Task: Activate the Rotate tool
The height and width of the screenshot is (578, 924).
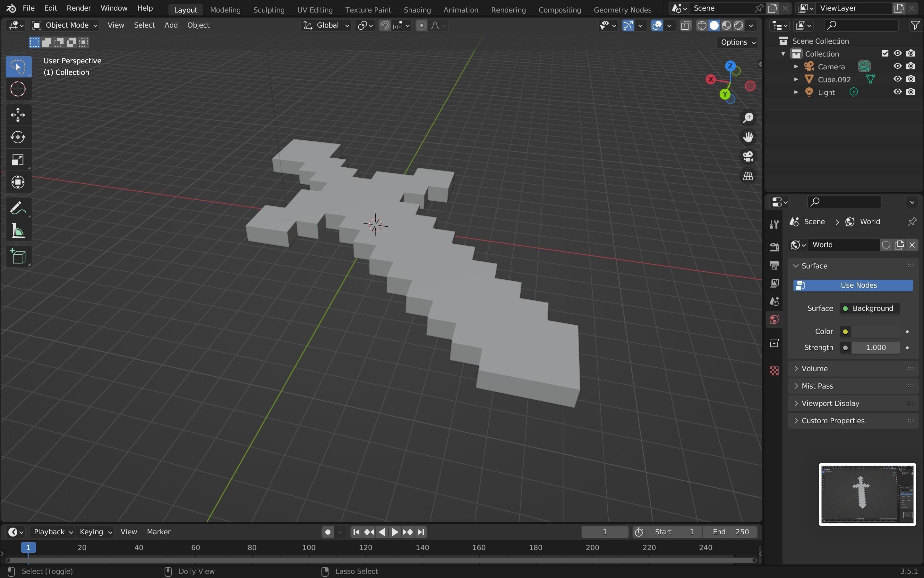Action: [x=18, y=137]
